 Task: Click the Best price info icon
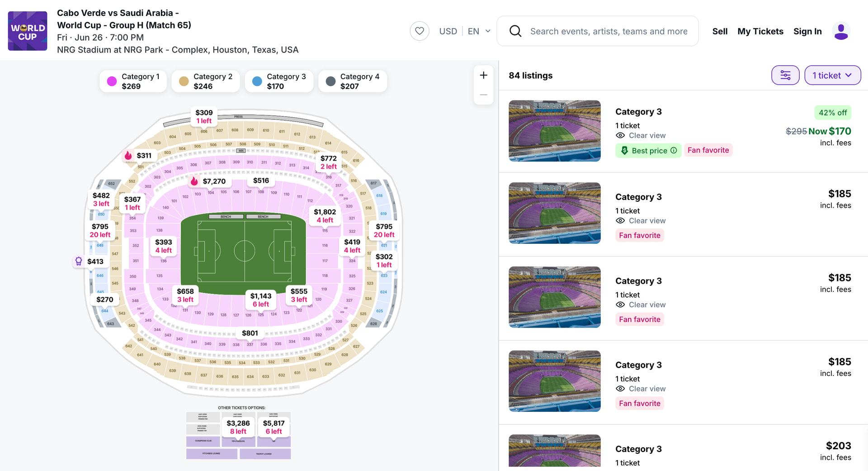coord(674,150)
